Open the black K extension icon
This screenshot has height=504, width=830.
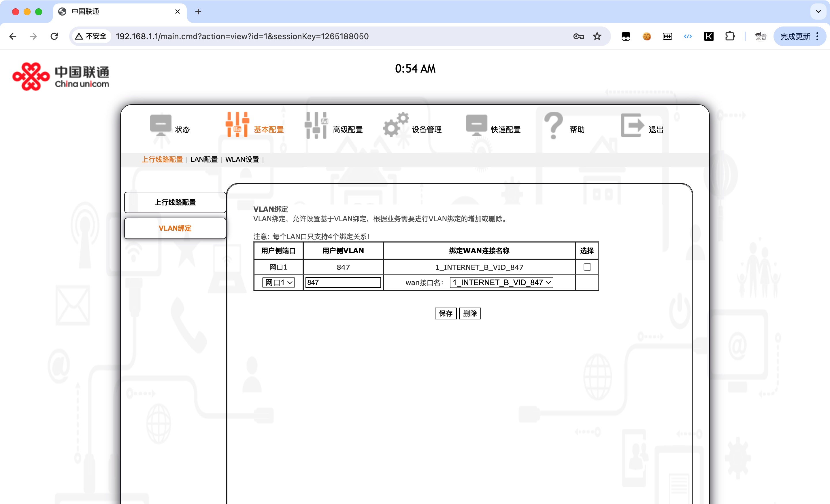tap(709, 36)
